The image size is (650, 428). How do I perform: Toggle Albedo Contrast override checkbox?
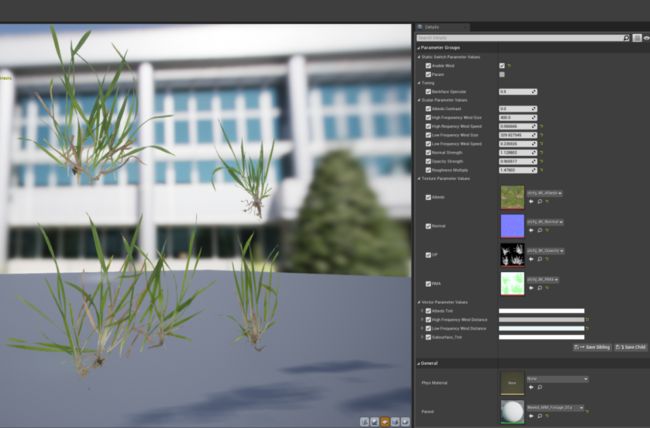[x=428, y=109]
